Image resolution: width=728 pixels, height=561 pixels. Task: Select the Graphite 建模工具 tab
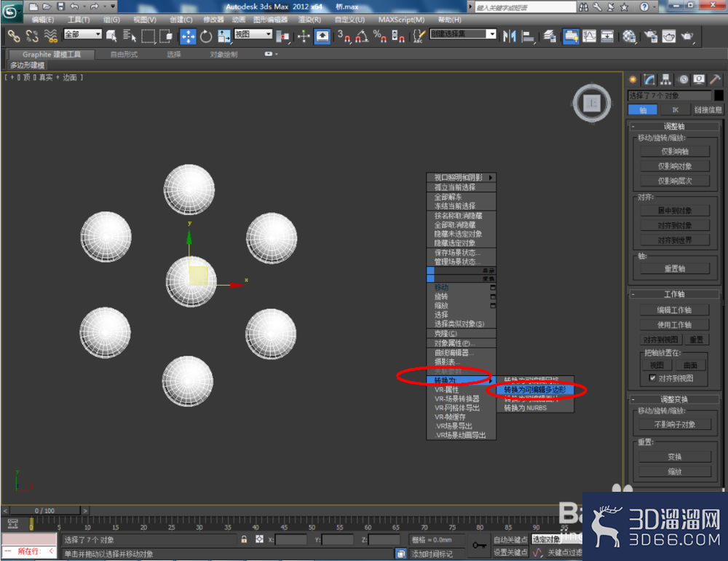point(52,55)
